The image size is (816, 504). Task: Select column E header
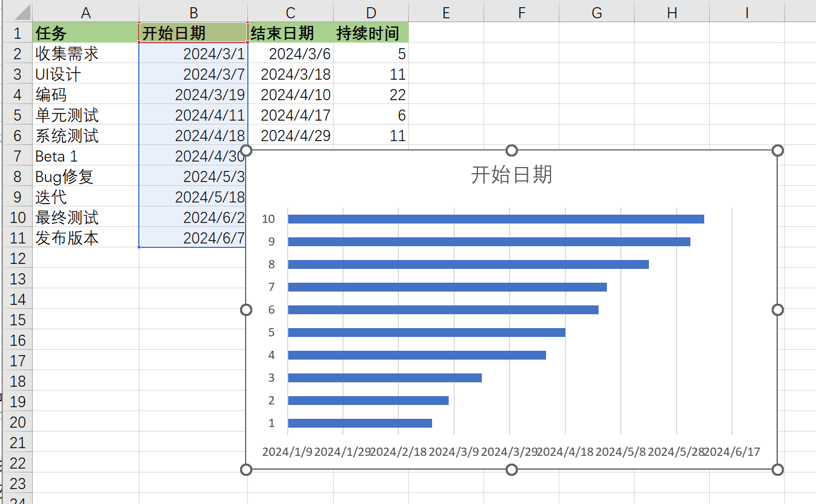click(446, 12)
